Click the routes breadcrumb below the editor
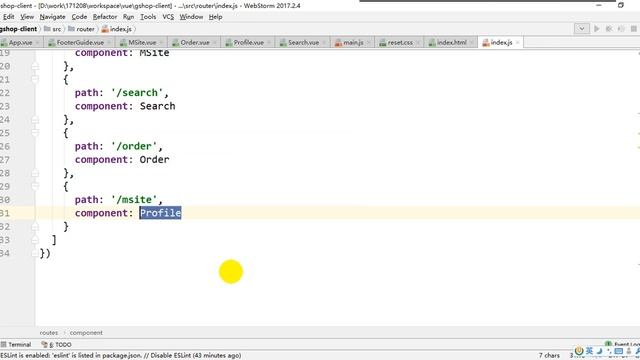 pos(49,333)
